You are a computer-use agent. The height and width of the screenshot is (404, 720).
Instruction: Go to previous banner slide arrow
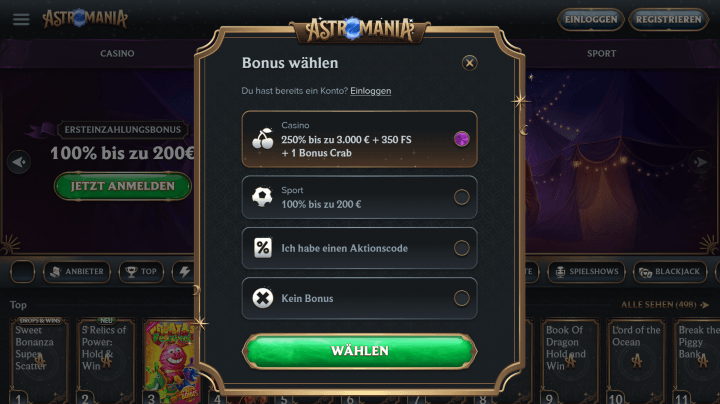[19, 162]
